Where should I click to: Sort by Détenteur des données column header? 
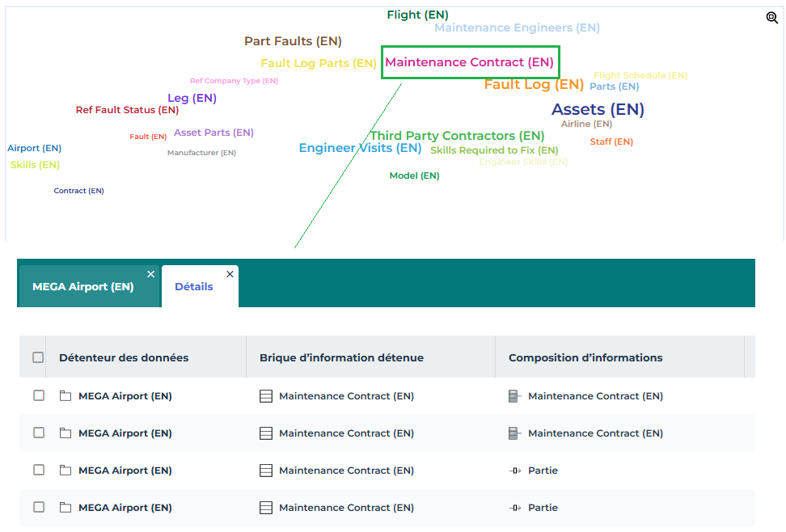[x=124, y=357]
